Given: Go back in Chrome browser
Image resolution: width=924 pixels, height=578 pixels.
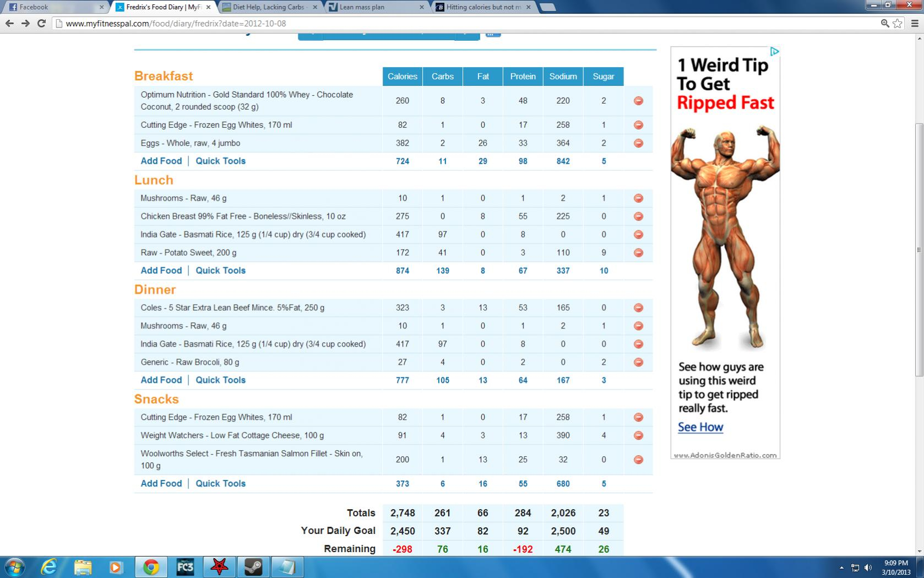Looking at the screenshot, I should 9,23.
